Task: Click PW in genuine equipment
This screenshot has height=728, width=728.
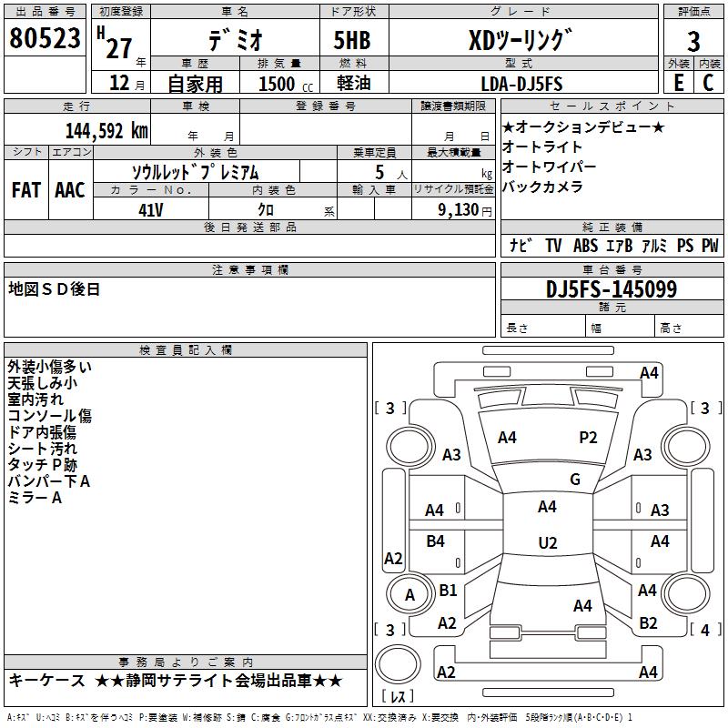Action: [710, 246]
